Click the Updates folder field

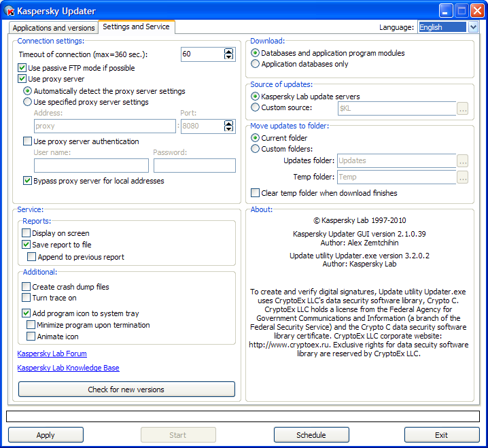coord(397,160)
